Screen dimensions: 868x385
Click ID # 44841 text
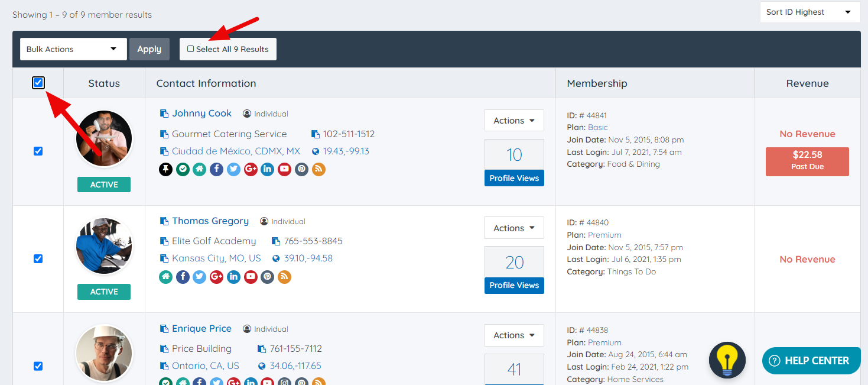click(x=587, y=115)
